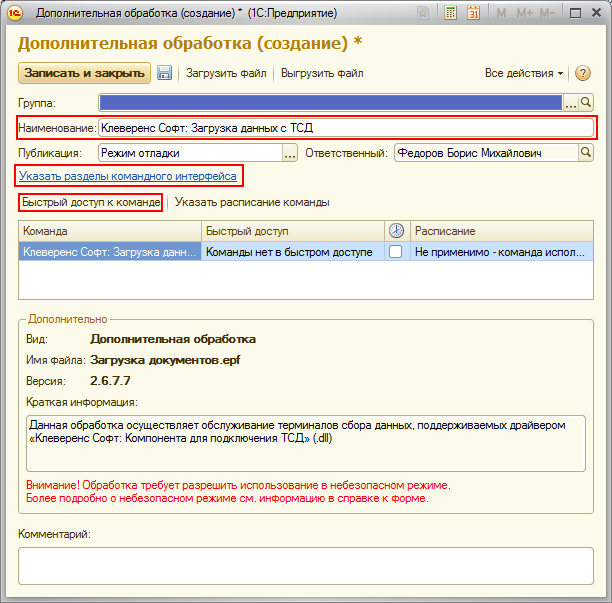Click the magnifier icon in Ответственный field
Screen dimensions: 612x603
(x=585, y=153)
